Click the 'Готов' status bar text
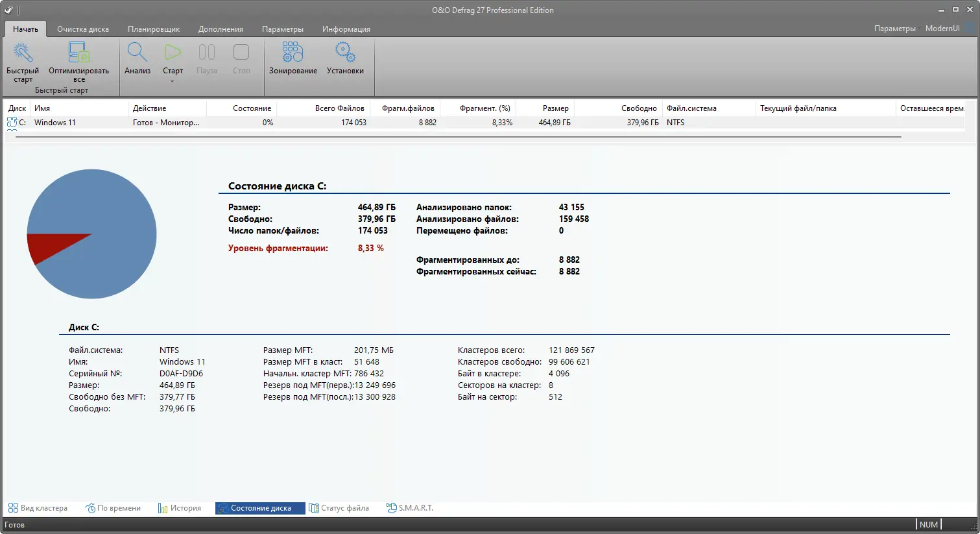 [x=14, y=525]
